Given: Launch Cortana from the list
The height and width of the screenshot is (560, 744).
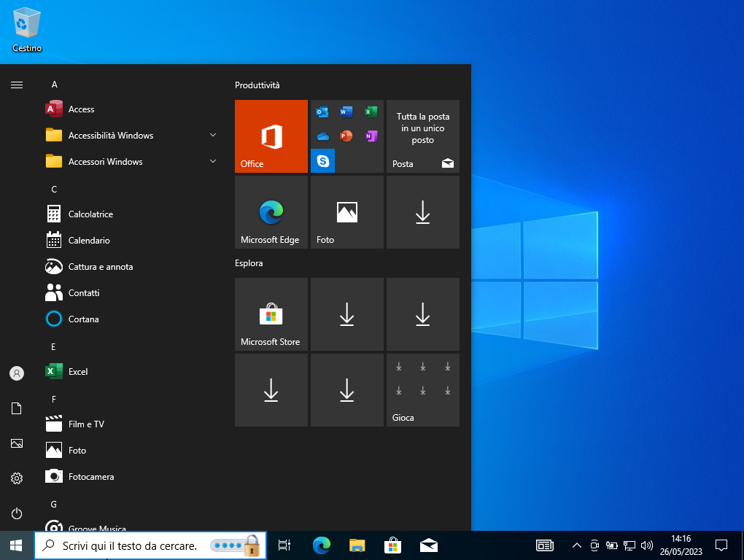Looking at the screenshot, I should [131, 319].
